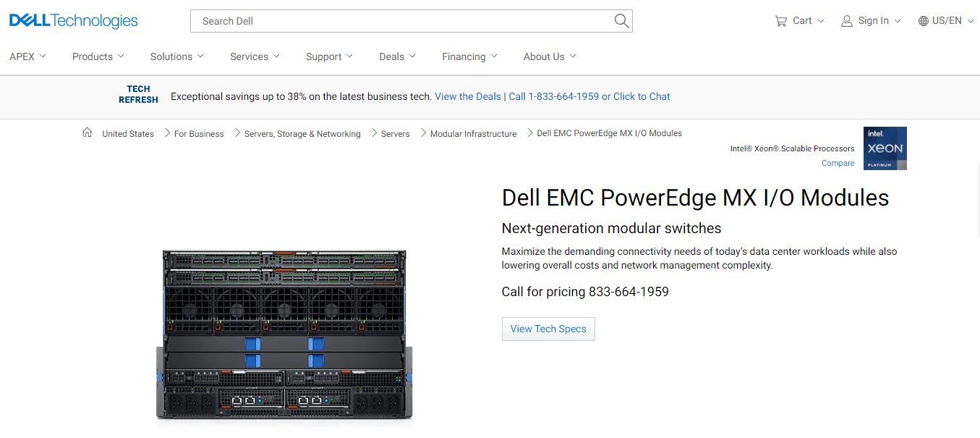
Task: Go to the Modular Infrastructure breadcrumb
Action: coord(473,134)
